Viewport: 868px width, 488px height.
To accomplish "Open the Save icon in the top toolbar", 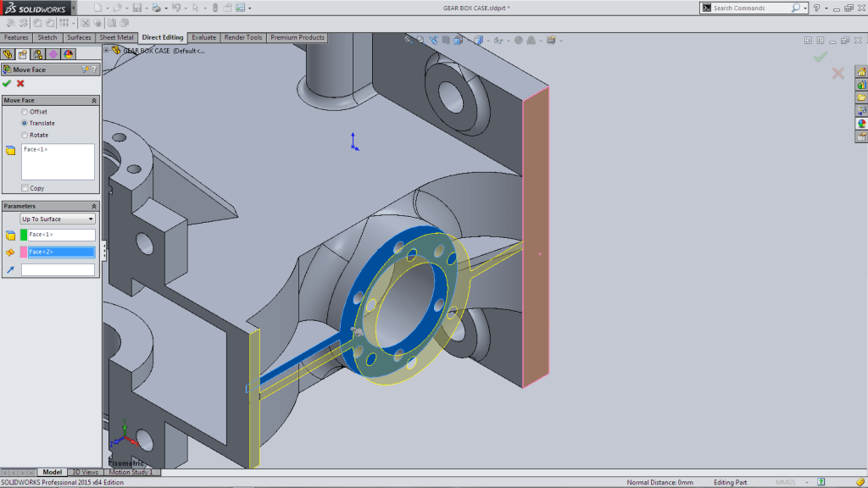I will click(x=136, y=7).
